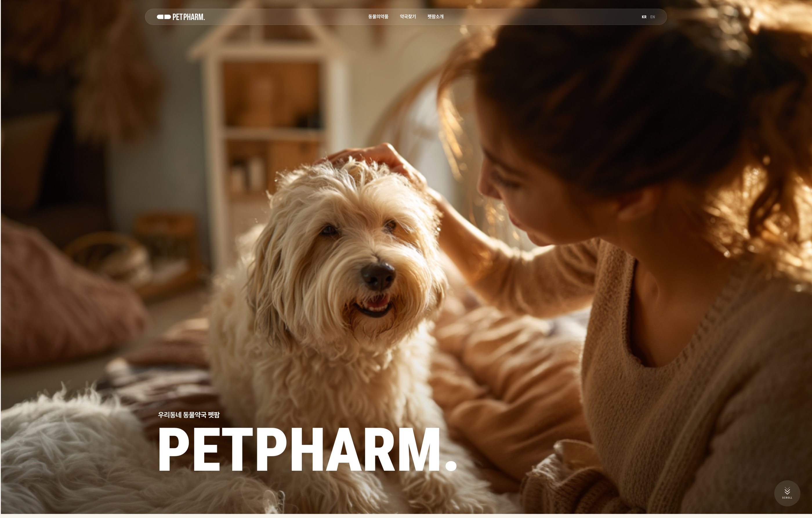Click the pill-shaped logo icon in header
Image resolution: width=812 pixels, height=518 pixels.
pyautogui.click(x=164, y=17)
